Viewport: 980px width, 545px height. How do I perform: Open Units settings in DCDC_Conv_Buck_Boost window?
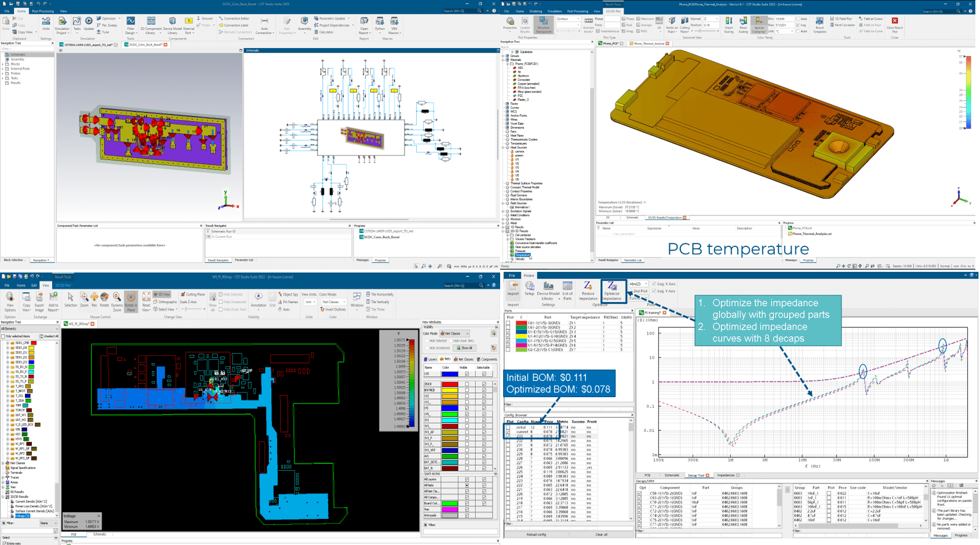pos(46,24)
